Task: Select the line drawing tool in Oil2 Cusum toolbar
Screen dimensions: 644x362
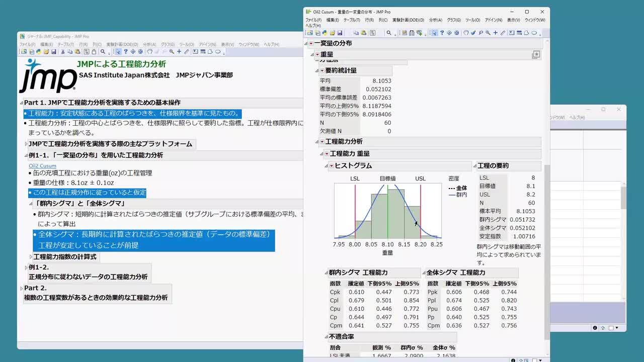Action: coord(519,33)
